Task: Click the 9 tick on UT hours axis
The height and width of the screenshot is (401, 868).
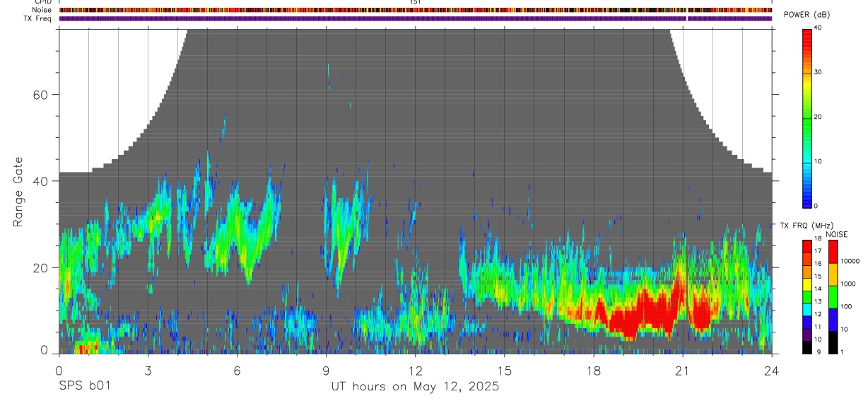Action: point(326,371)
